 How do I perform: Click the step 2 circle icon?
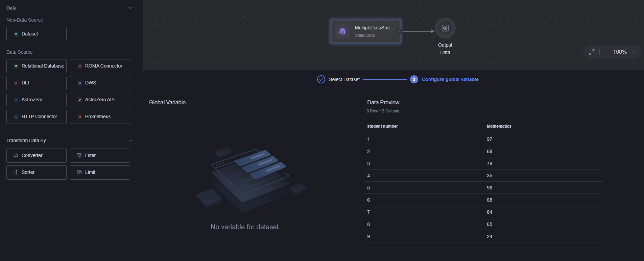[x=414, y=79]
